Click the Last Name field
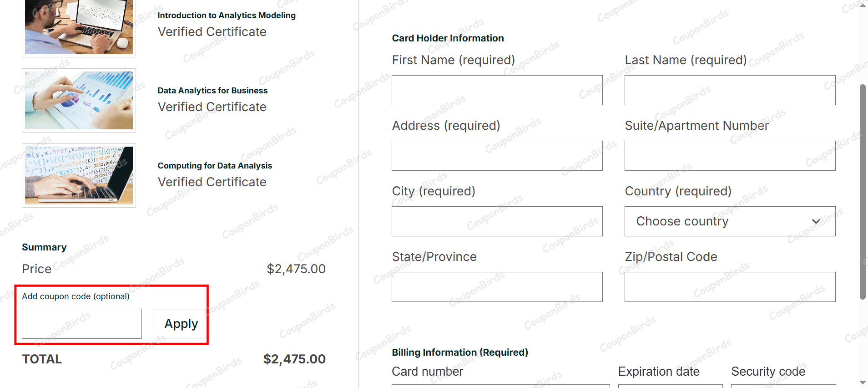This screenshot has width=868, height=388. pos(730,90)
